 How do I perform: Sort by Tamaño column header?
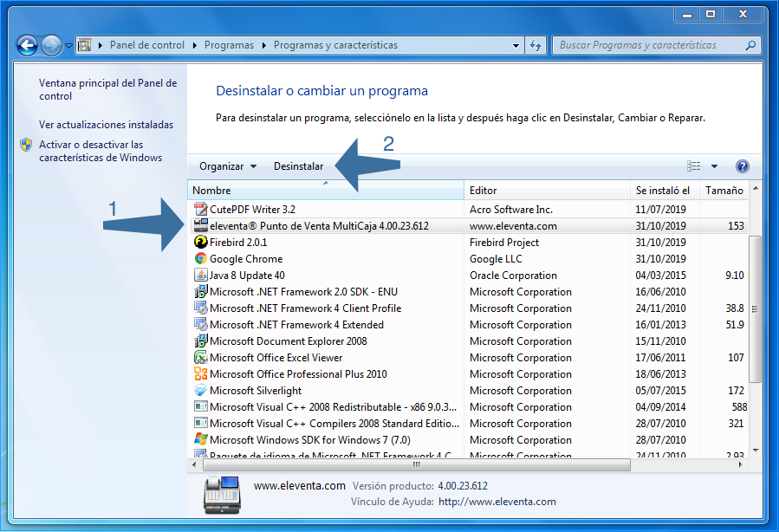(724, 191)
